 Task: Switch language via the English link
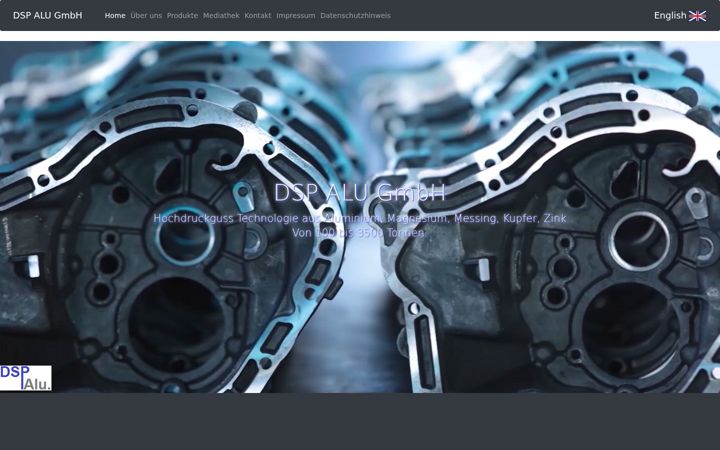tap(670, 16)
